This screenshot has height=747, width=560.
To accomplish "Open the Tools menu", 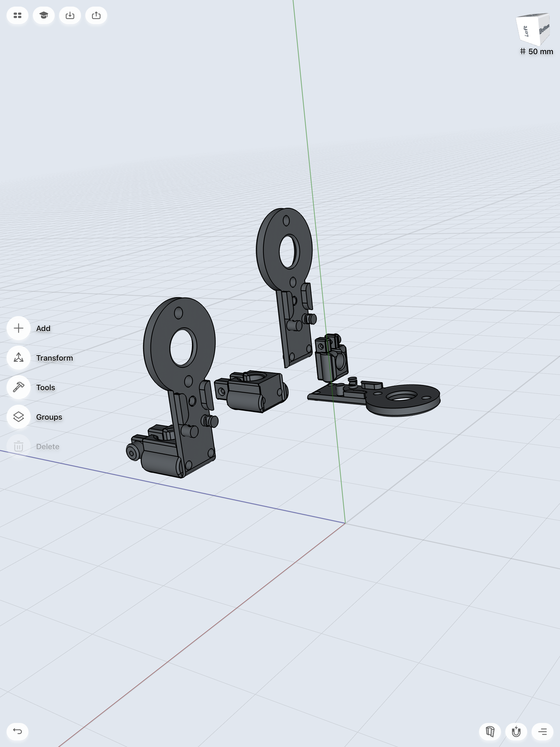I will click(x=19, y=387).
